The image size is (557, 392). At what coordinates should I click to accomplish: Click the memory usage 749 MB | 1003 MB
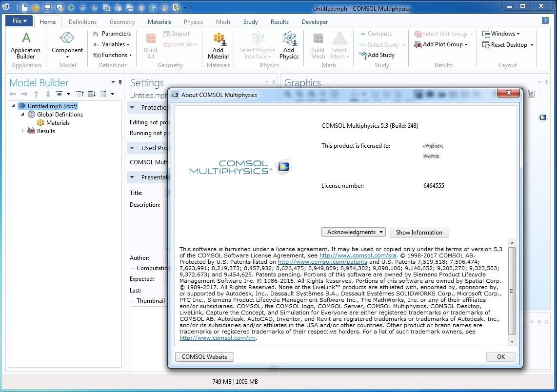235,382
